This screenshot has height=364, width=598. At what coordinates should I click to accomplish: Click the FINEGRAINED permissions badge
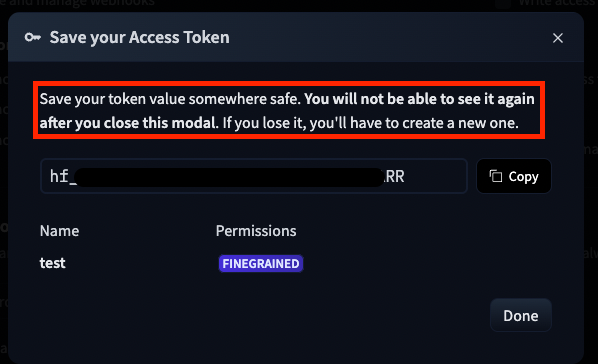[x=261, y=264]
